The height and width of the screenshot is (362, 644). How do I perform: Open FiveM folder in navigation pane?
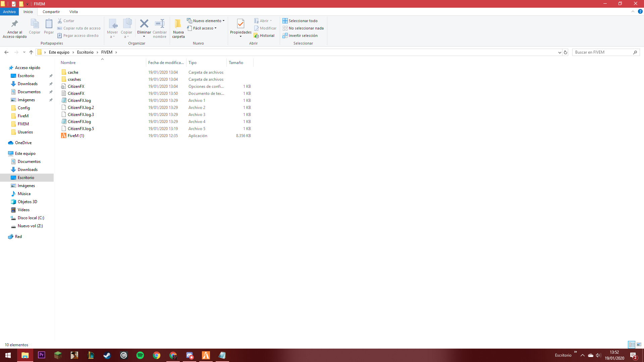[23, 116]
